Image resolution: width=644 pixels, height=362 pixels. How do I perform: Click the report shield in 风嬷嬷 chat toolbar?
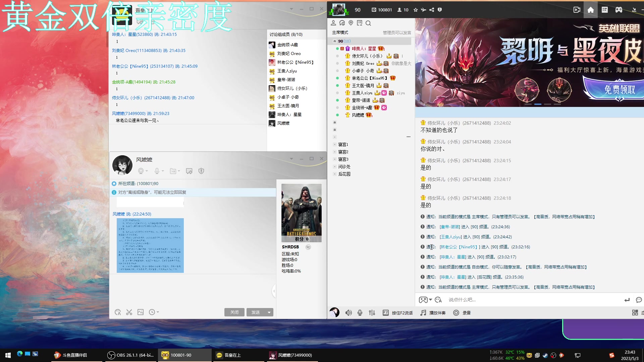coord(201,171)
